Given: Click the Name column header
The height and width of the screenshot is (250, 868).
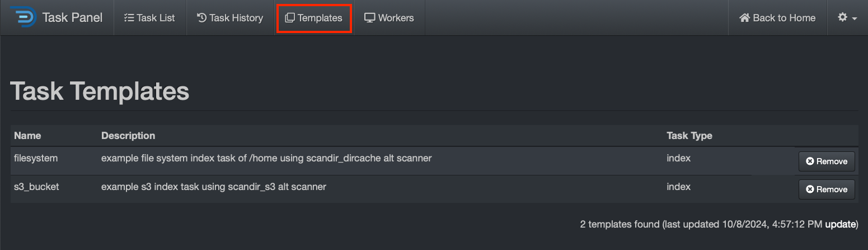Looking at the screenshot, I should pos(27,136).
